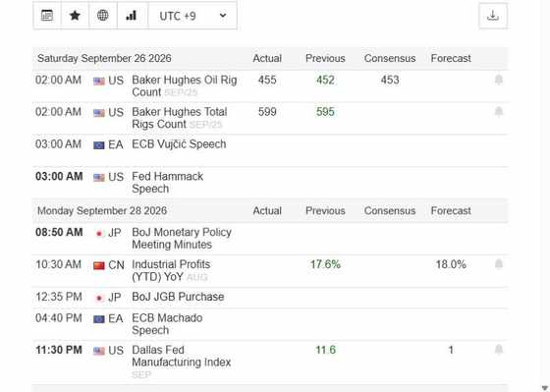Viewport: 550px width, 392px height.
Task: Click JP flag in BoJ JGB Purchase row
Action: click(x=99, y=298)
